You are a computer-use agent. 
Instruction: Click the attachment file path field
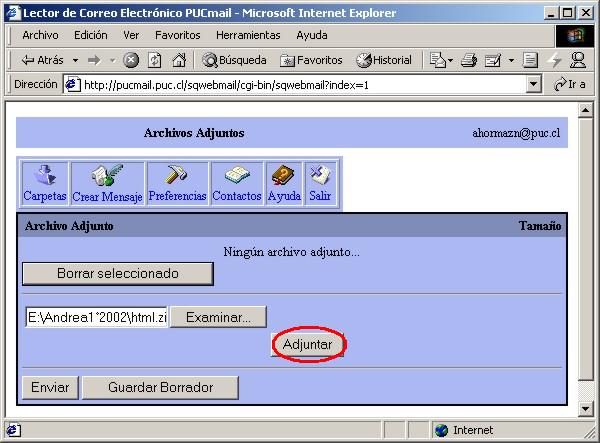tap(96, 317)
